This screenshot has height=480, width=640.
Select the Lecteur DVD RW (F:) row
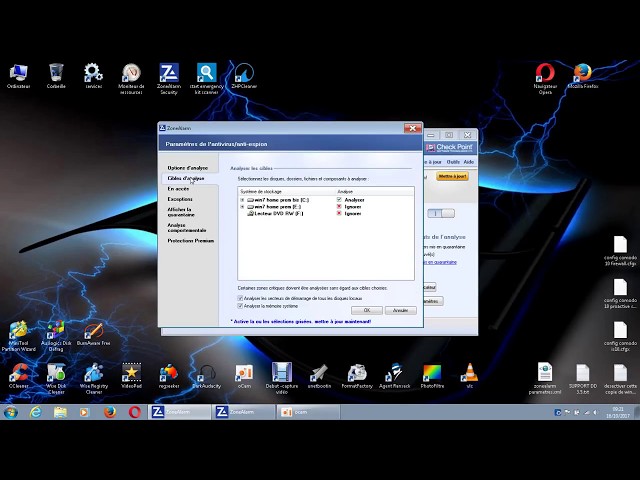click(x=325, y=213)
